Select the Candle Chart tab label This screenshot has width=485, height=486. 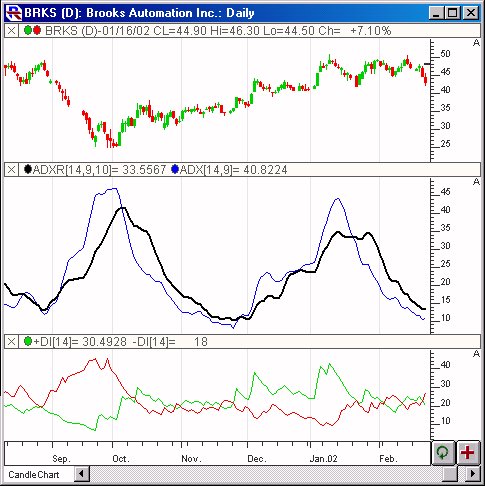[34, 474]
